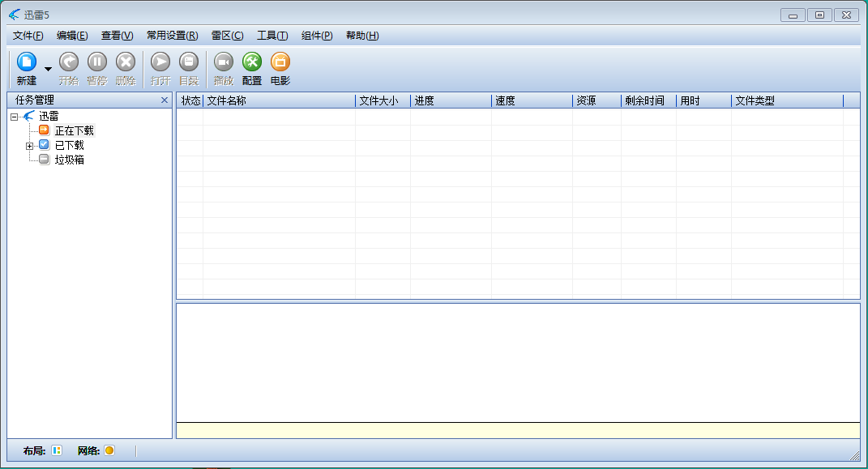Open the 工具(T) menu
868x469 pixels.
(272, 36)
